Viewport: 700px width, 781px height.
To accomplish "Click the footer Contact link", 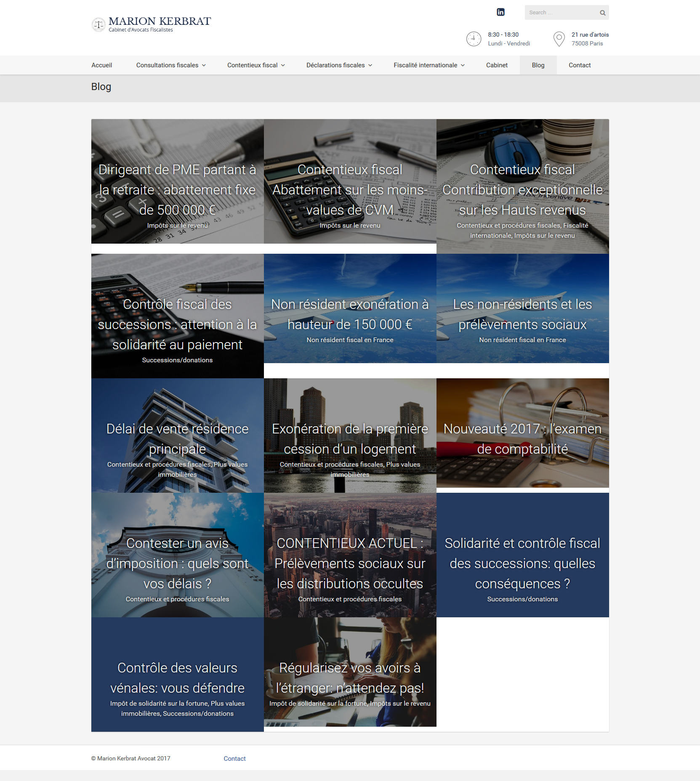I will pyautogui.click(x=234, y=759).
